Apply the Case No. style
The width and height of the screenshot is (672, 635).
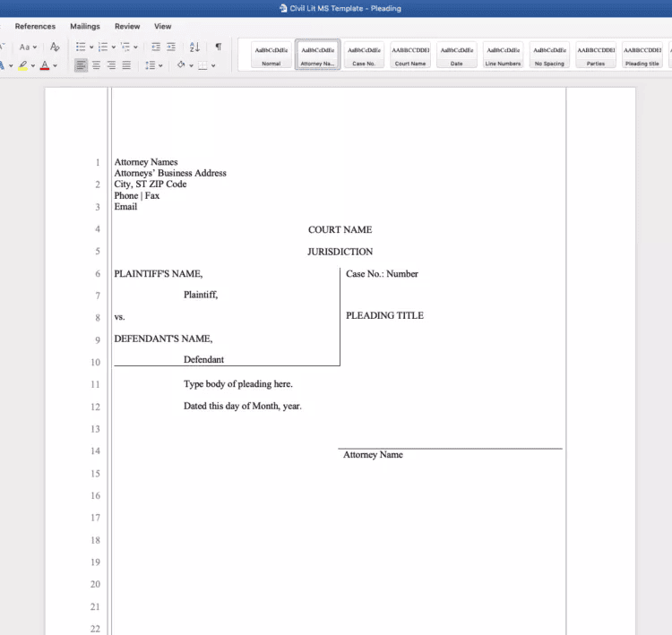tap(364, 55)
